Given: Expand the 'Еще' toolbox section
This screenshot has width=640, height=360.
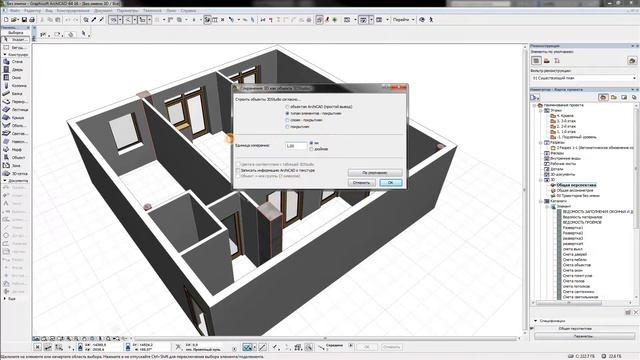Looking at the screenshot, I should (x=5, y=298).
